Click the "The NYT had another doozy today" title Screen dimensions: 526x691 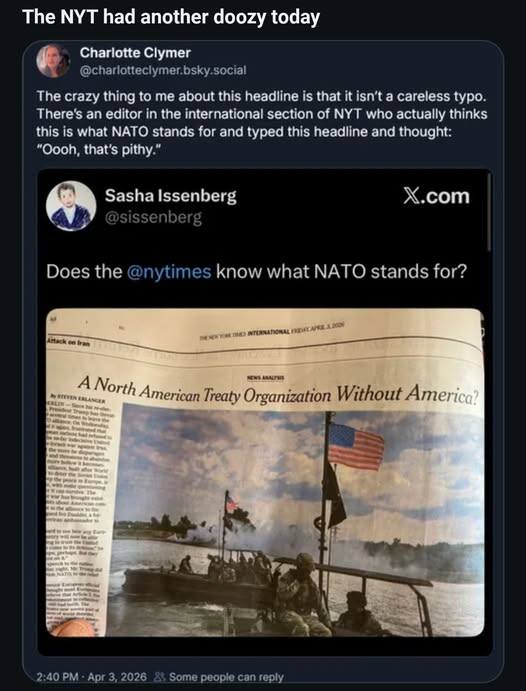pos(171,17)
